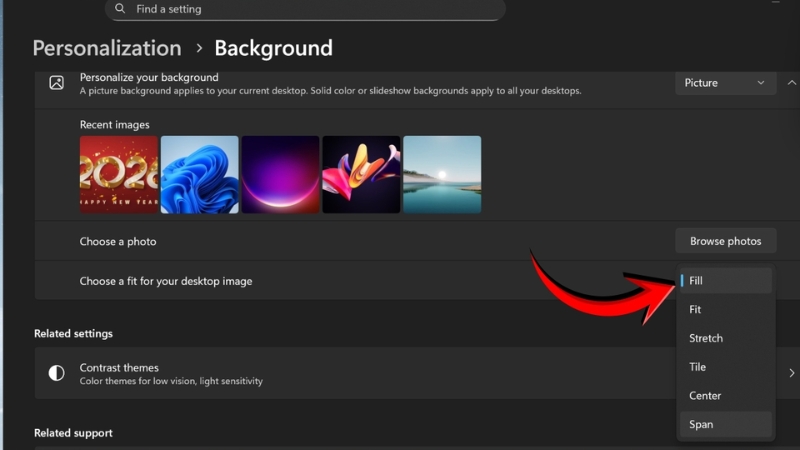This screenshot has width=800, height=450.
Task: Choose the lake sunrise landscape wallpaper
Action: (442, 175)
